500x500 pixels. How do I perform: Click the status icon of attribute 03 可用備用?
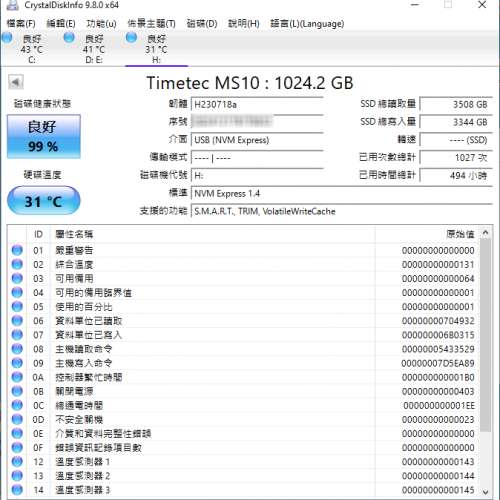click(17, 278)
